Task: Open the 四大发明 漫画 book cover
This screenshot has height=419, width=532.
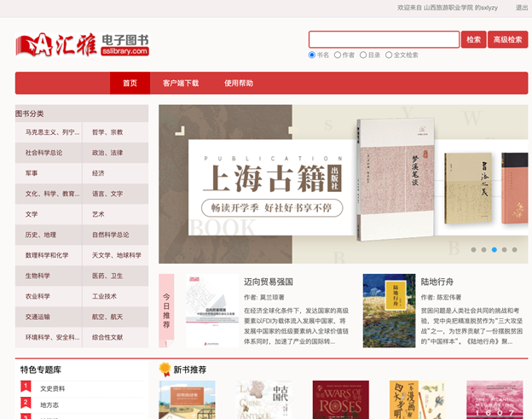Action: point(418,399)
